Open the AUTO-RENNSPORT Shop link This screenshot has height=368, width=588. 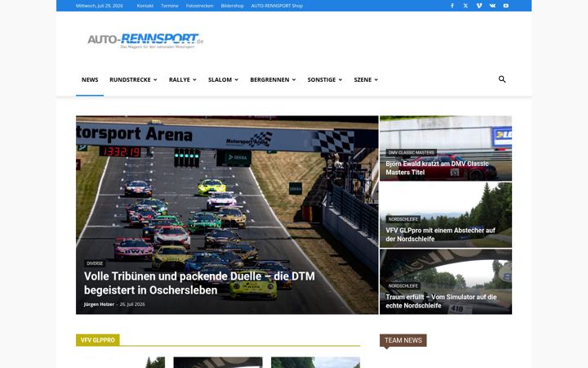coord(277,6)
